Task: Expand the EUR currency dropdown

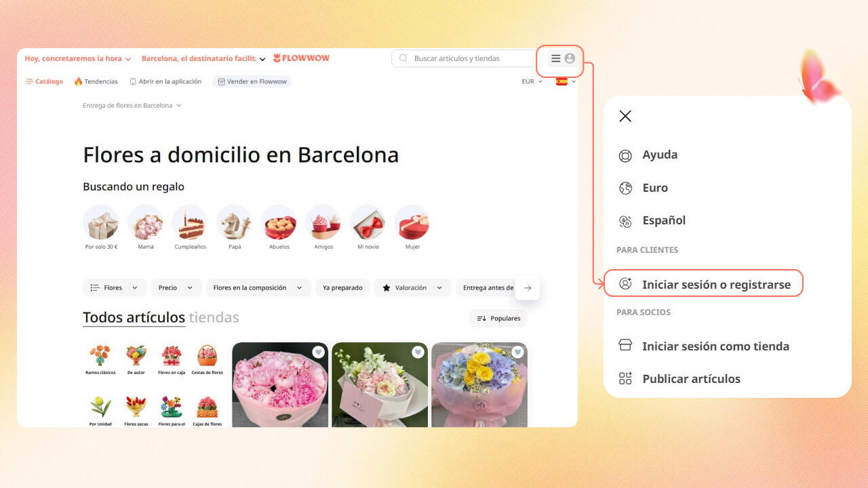Action: coord(532,81)
